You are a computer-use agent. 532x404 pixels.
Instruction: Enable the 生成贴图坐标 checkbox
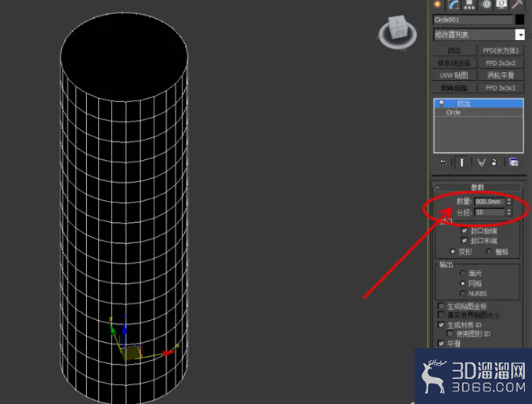pyautogui.click(x=441, y=306)
